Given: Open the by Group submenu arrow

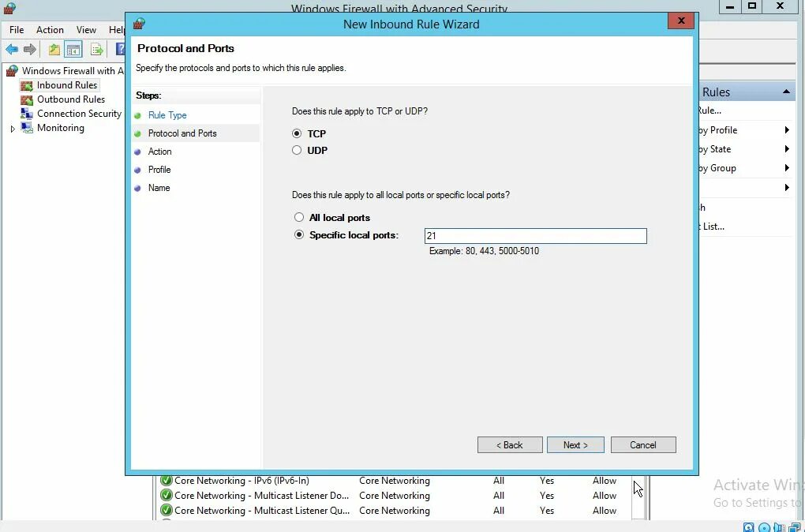Looking at the screenshot, I should click(787, 168).
